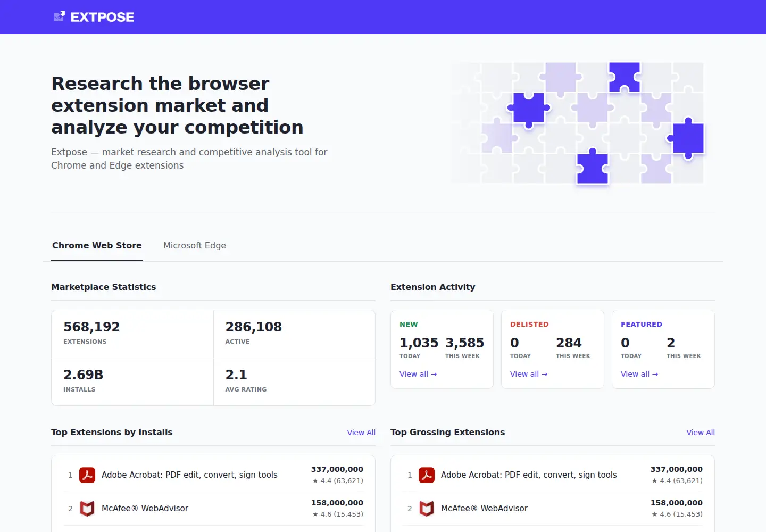Click McAfee WebAdvisor icon in Top Grossing Extensions

tap(427, 509)
